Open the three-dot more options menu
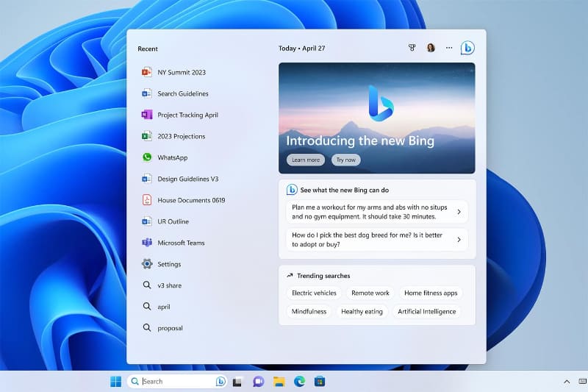This screenshot has width=588, height=392. (449, 48)
